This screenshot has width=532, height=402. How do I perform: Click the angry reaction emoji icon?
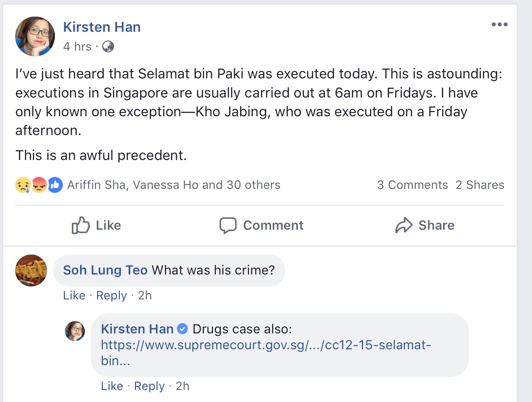(x=39, y=185)
